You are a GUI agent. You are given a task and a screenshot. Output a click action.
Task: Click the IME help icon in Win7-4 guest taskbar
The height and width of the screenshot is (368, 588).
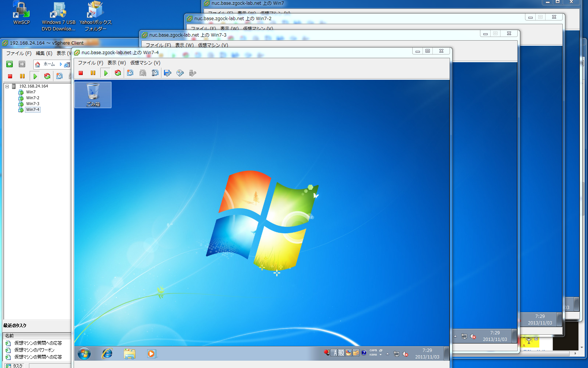point(364,353)
